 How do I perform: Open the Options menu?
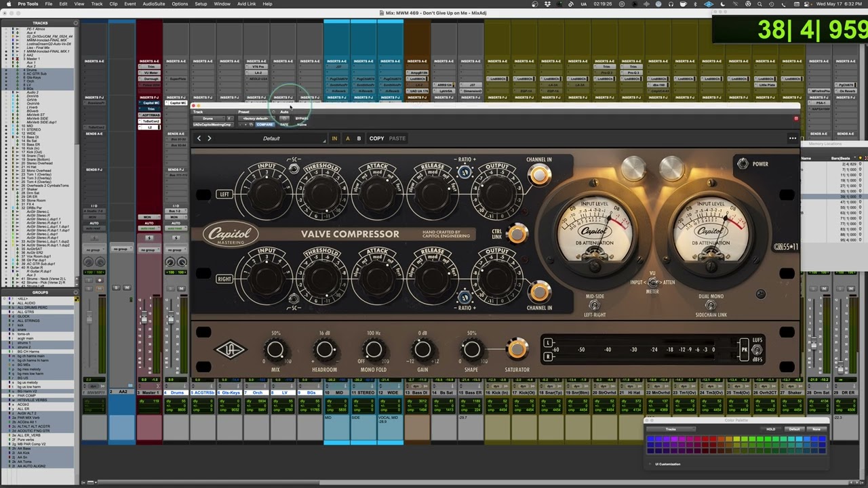pos(180,4)
